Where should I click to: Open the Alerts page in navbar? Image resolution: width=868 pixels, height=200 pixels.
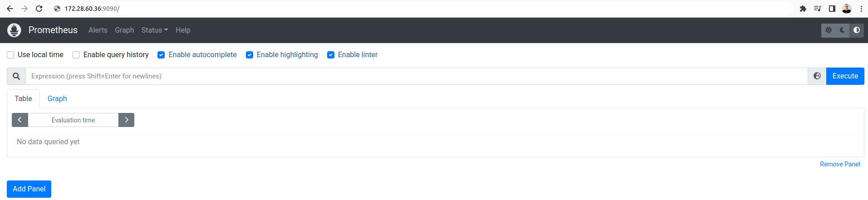[98, 30]
